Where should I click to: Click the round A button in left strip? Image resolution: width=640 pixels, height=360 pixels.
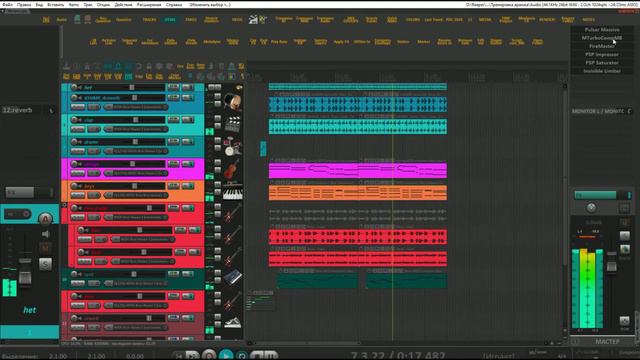(x=45, y=219)
